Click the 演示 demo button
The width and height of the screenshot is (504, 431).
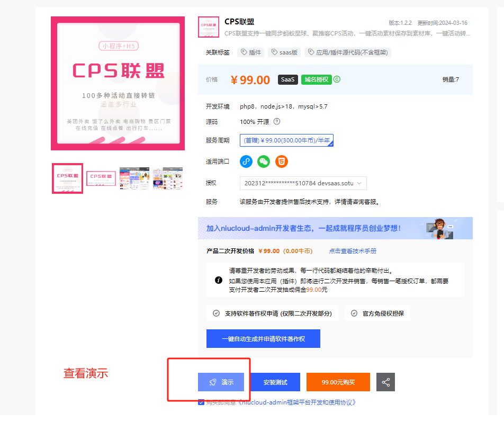pyautogui.click(x=221, y=382)
